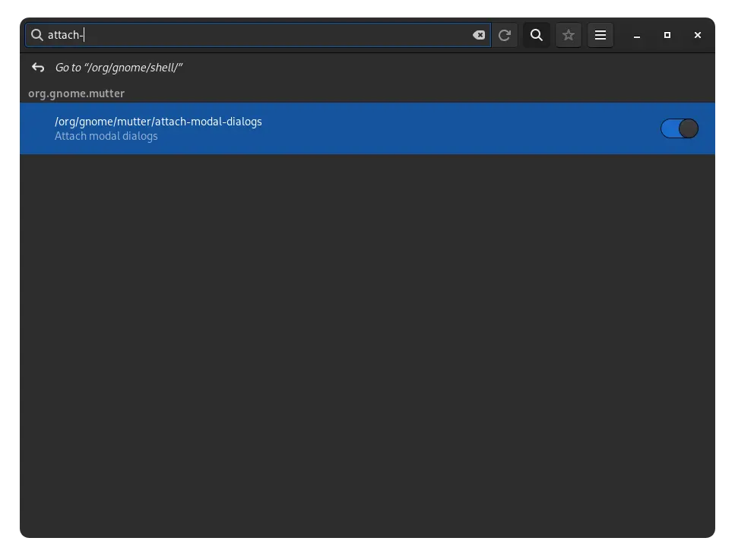The height and width of the screenshot is (560, 735).
Task: Click into the search field containing "attach-"
Action: point(266,35)
